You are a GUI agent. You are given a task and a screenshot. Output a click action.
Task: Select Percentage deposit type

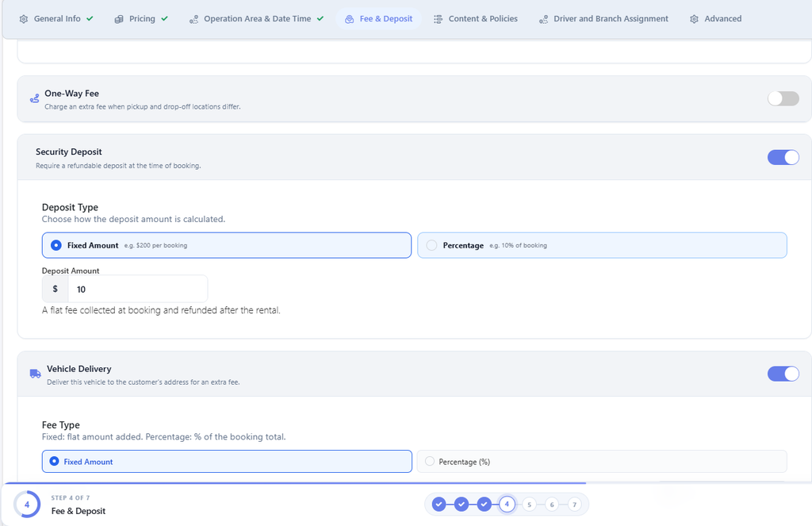click(602, 245)
